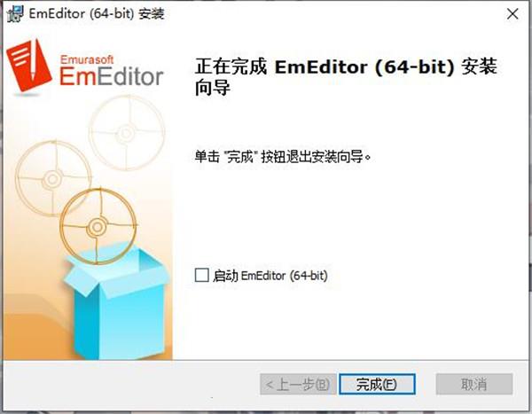Viewport: 532px width, 414px height.
Task: Click the grayed 上一步(B) back button
Action: [298, 384]
